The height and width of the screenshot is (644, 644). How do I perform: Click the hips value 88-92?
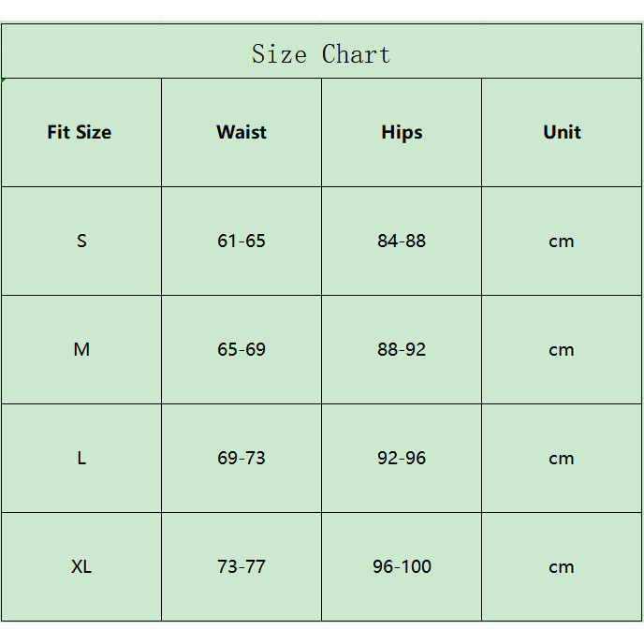tap(402, 349)
